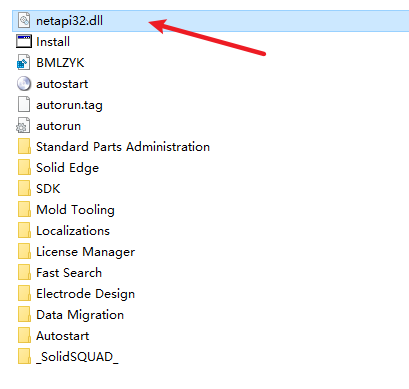Click the _SolidSQUAD_ folder icon
Viewport: 409px width, 389px height.
24,356
